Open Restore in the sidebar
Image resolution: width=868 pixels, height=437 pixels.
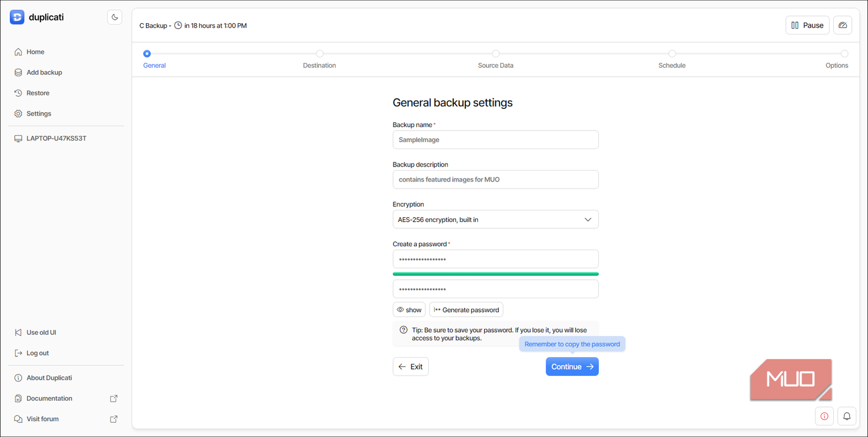[38, 93]
